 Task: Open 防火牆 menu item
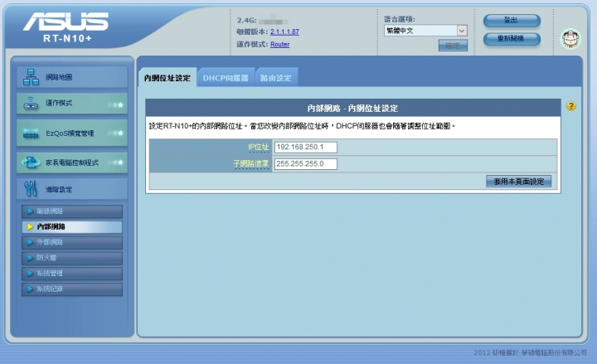pyautogui.click(x=72, y=258)
